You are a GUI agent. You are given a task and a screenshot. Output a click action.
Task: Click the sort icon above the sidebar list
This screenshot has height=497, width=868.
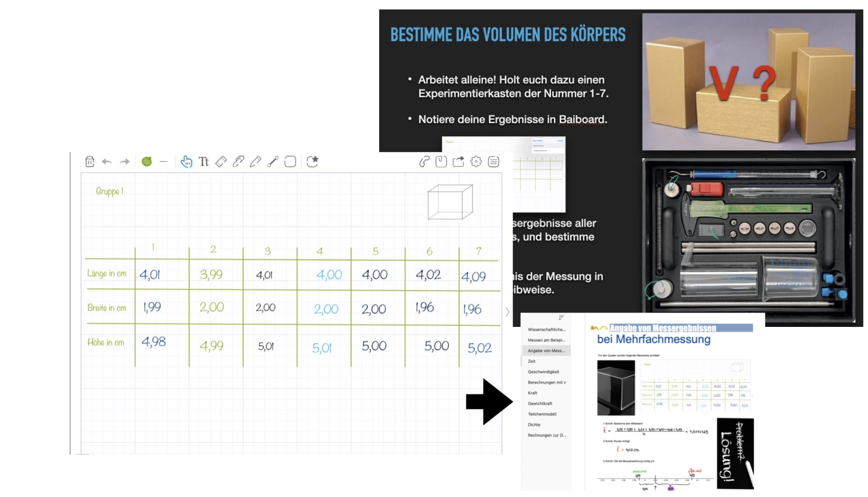point(561,317)
